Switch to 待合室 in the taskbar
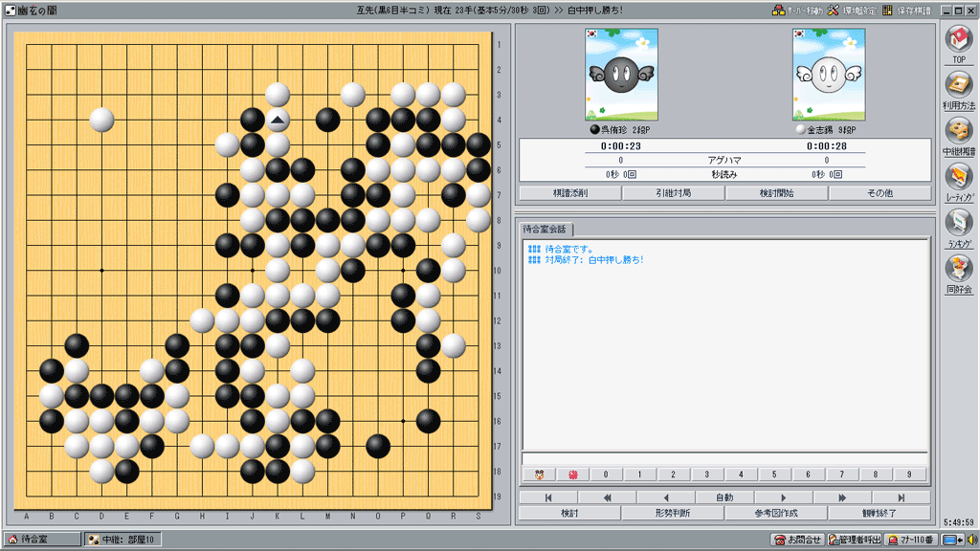The image size is (980, 551). [42, 540]
